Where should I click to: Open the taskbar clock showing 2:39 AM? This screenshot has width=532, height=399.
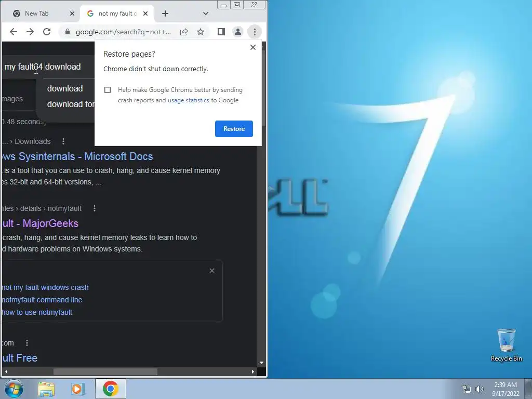(506, 389)
